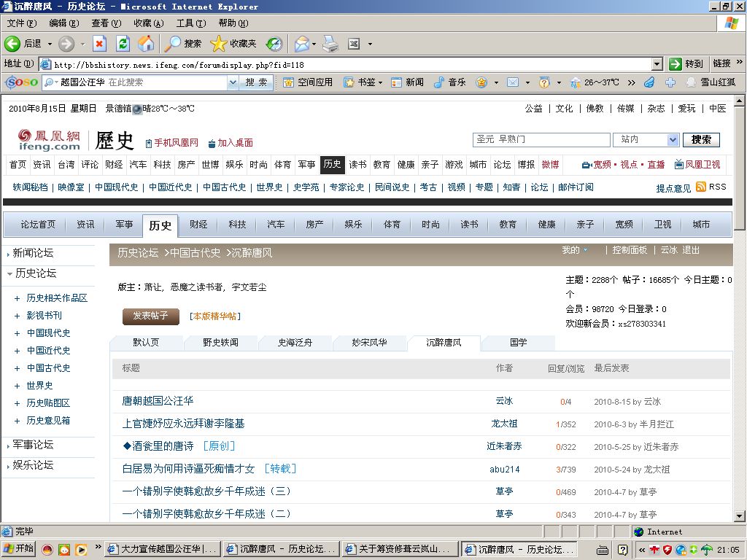Open the address bar URL dropdown
Image resolution: width=747 pixels, height=560 pixels.
[x=657, y=63]
